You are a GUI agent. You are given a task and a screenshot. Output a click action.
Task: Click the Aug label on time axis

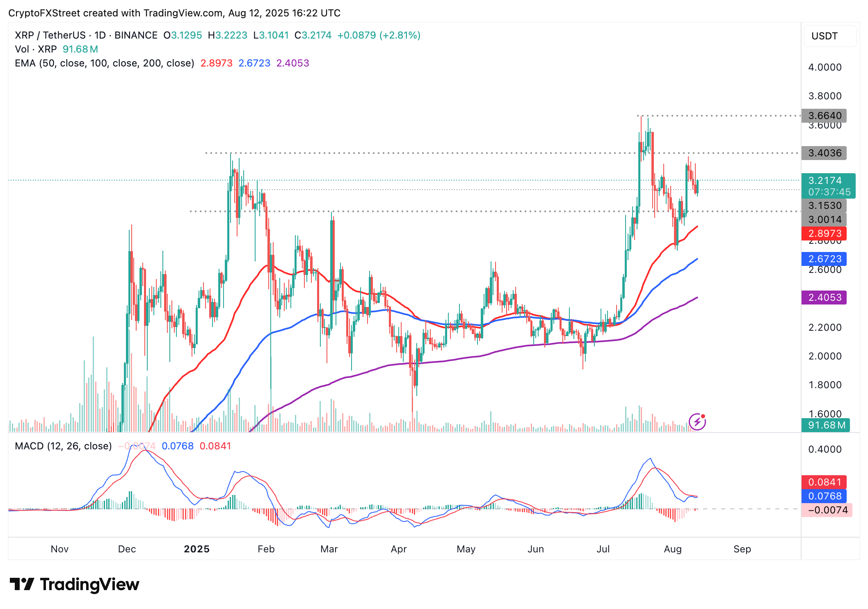(x=672, y=549)
